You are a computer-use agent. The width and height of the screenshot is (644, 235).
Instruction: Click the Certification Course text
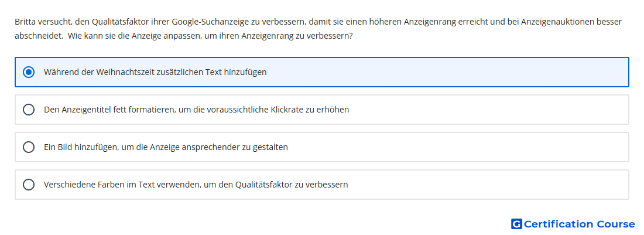tap(580, 224)
